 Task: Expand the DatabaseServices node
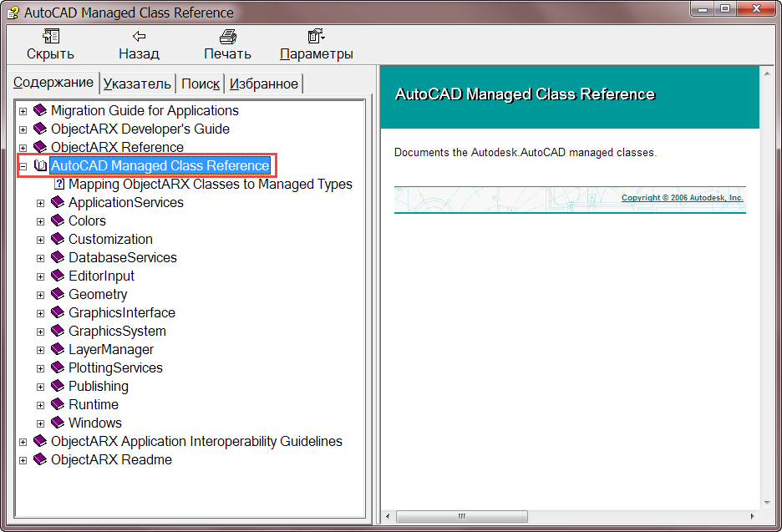point(41,258)
